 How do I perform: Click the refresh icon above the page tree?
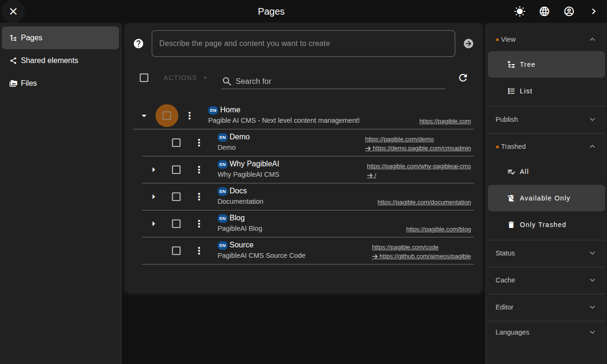click(463, 78)
